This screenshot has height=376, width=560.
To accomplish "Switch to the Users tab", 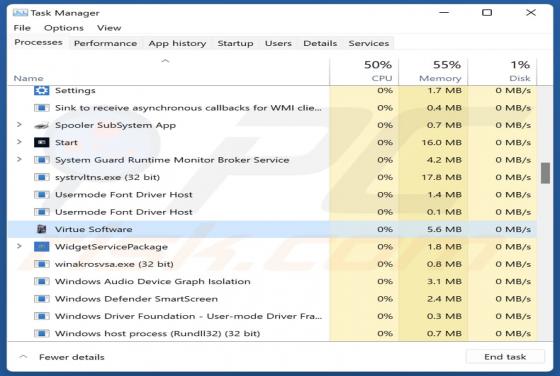I will (278, 43).
